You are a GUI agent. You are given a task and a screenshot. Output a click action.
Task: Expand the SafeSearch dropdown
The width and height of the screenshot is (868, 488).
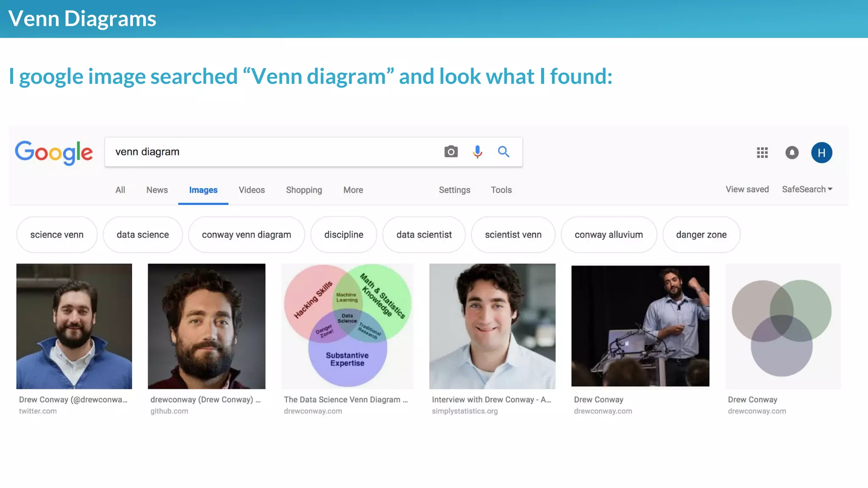pyautogui.click(x=807, y=189)
